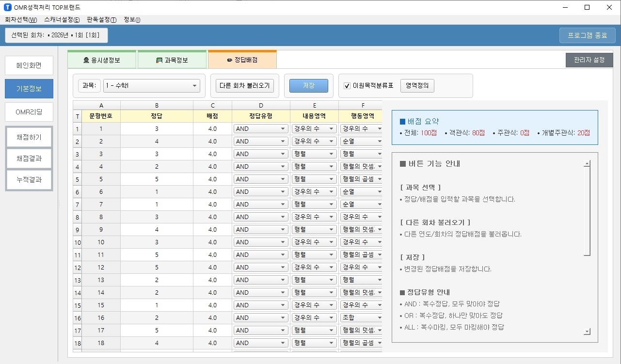The image size is (621, 364).
Task: Switch to the 응시생정보 tab
Action: pos(102,60)
